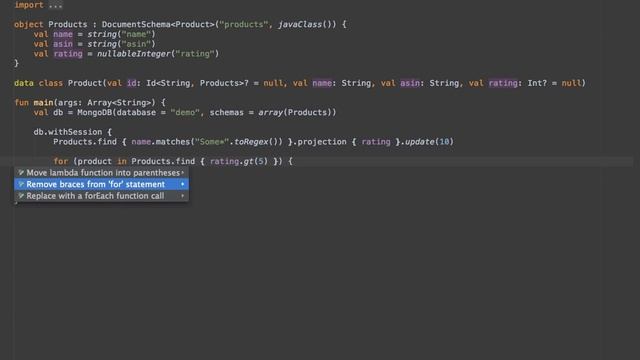Click the 'array' call wrapping Products
The height and width of the screenshot is (360, 640).
coord(270,113)
